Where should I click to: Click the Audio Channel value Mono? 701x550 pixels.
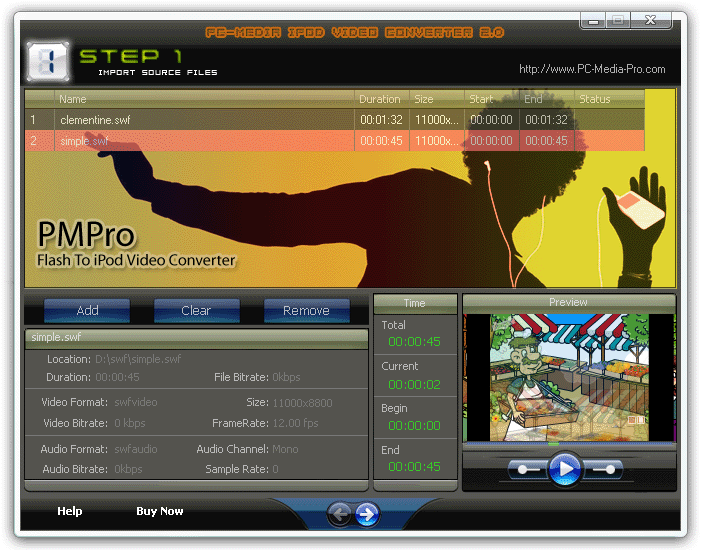tap(285, 449)
